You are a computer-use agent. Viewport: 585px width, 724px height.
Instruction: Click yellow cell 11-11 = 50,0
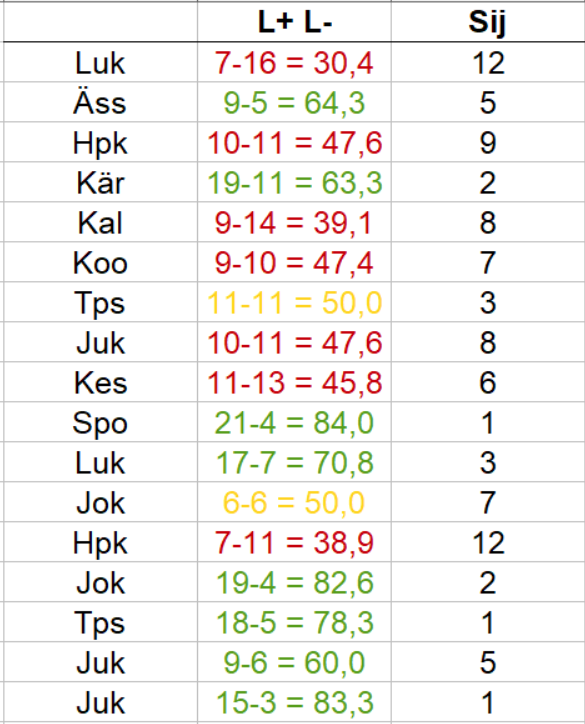pos(294,302)
